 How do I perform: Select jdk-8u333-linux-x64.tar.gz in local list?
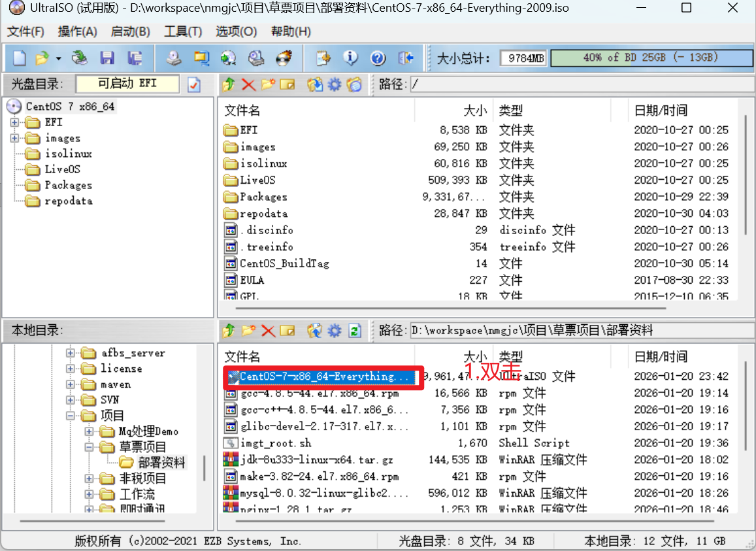tap(316, 459)
